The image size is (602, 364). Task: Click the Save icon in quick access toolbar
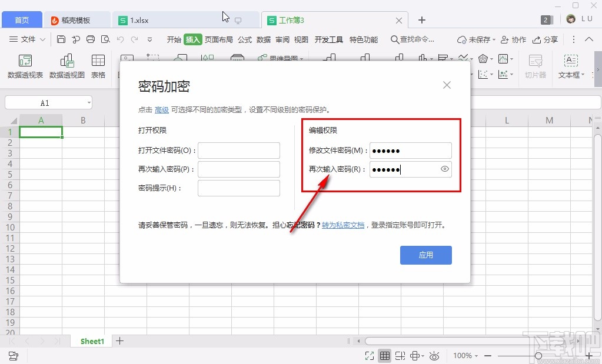click(61, 39)
